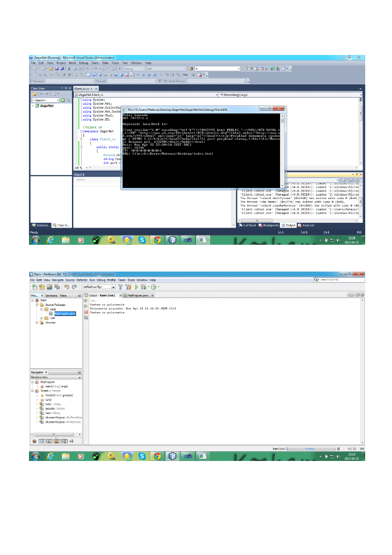Screen dimensions: 392x555
Task: Toggle the Hex button in Visual Studio toolbar
Action: (x=186, y=75)
